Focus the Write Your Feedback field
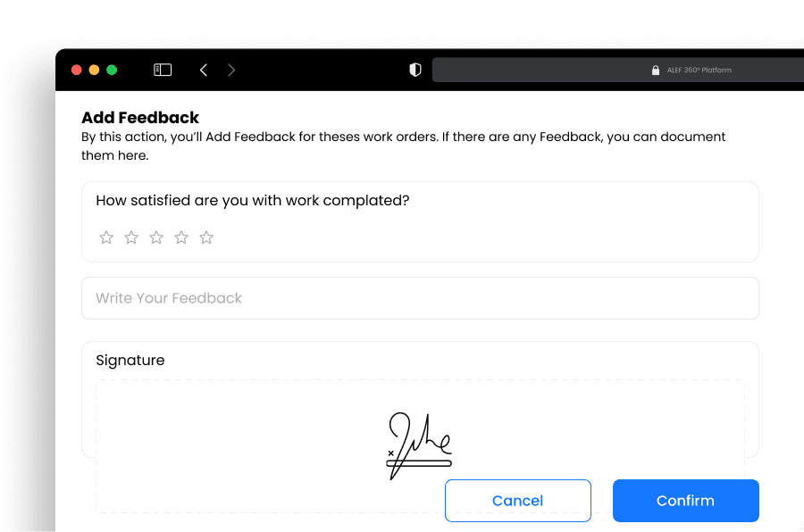Screen dimensions: 804x532 pyautogui.click(x=420, y=298)
